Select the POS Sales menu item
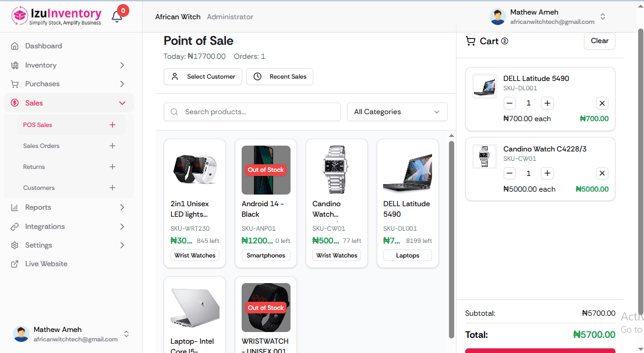The width and height of the screenshot is (644, 353). click(x=37, y=125)
